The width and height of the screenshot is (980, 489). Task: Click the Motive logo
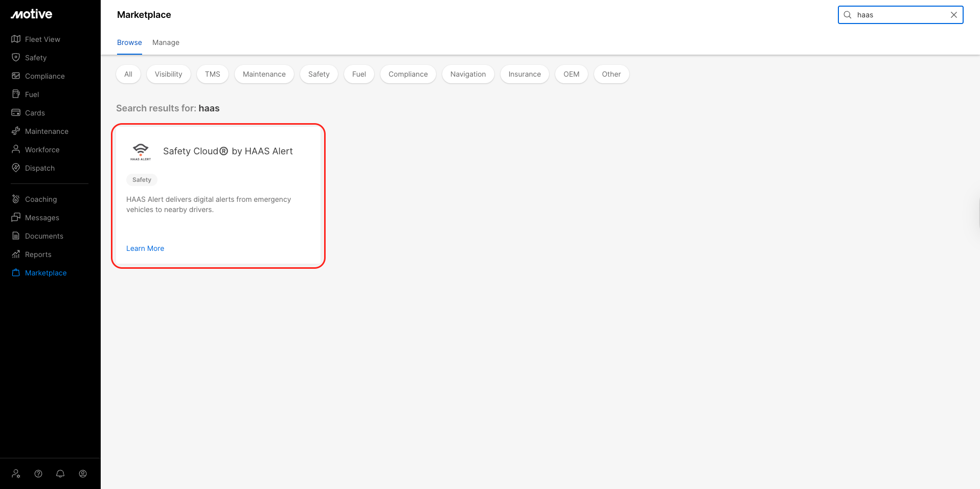(x=32, y=14)
